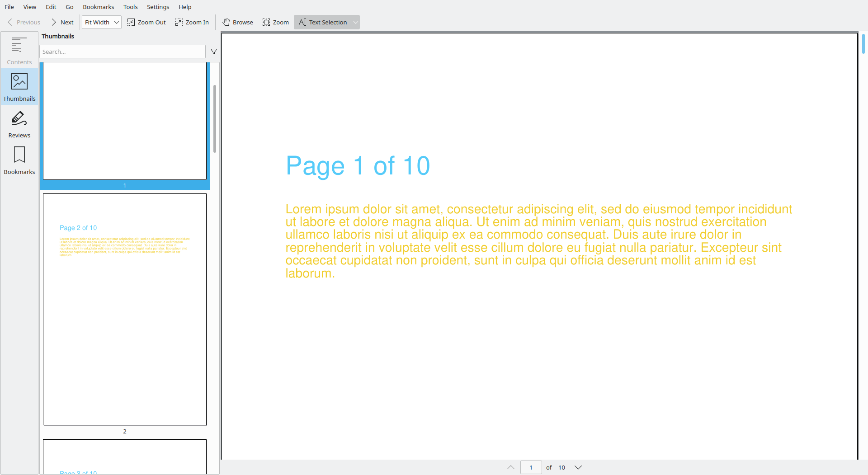Click the up arrow previous page button at bottom
The height and width of the screenshot is (475, 868).
pyautogui.click(x=511, y=467)
